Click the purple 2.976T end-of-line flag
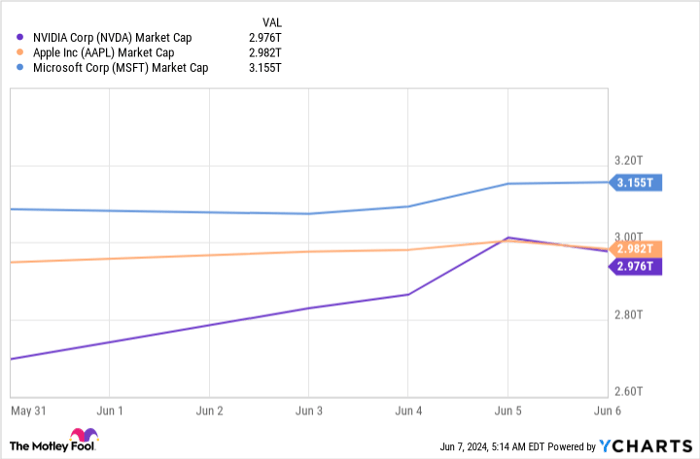The image size is (700, 459). [635, 267]
